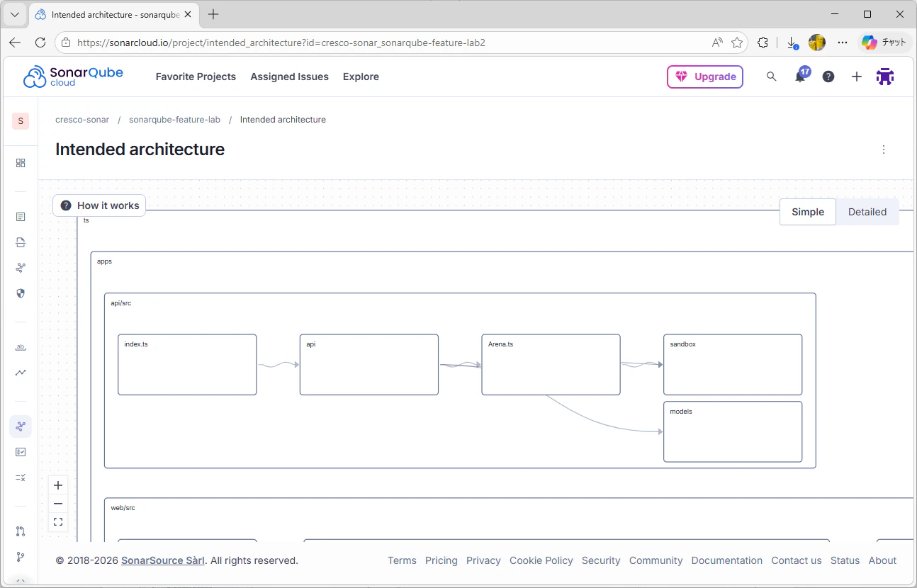Select the sandbox node in the diagram

tap(733, 365)
